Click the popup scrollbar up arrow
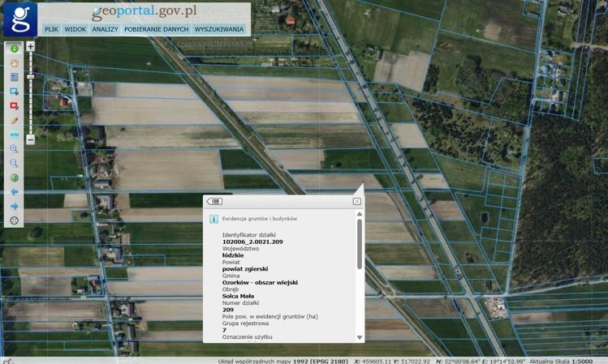This screenshot has height=364, width=608. point(360,214)
